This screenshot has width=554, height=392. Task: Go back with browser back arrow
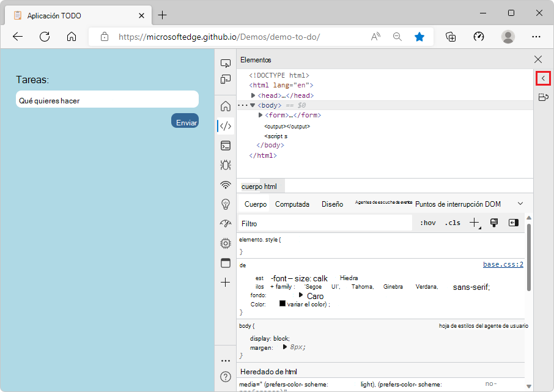(18, 37)
